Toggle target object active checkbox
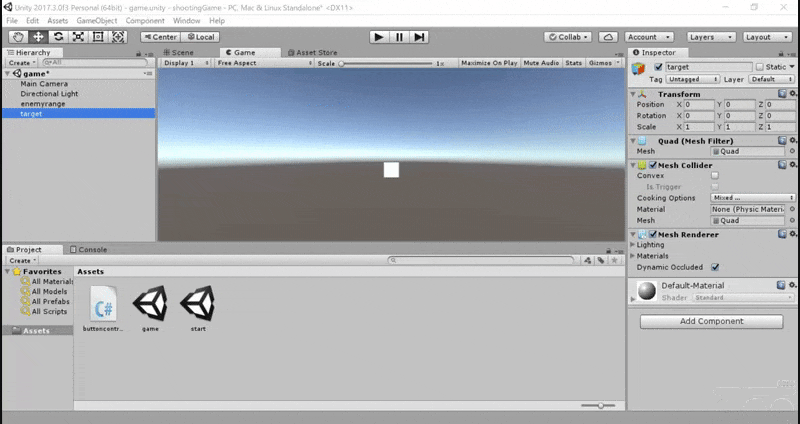This screenshot has height=424, width=800. click(x=658, y=67)
